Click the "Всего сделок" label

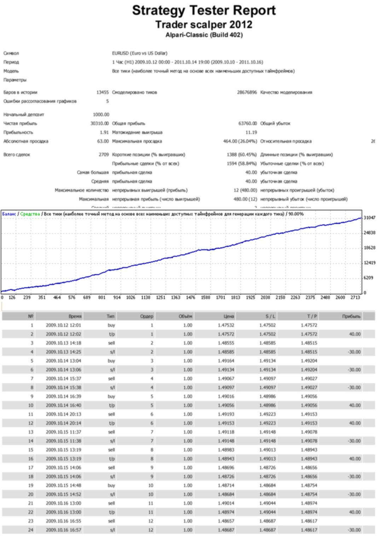(x=17, y=155)
